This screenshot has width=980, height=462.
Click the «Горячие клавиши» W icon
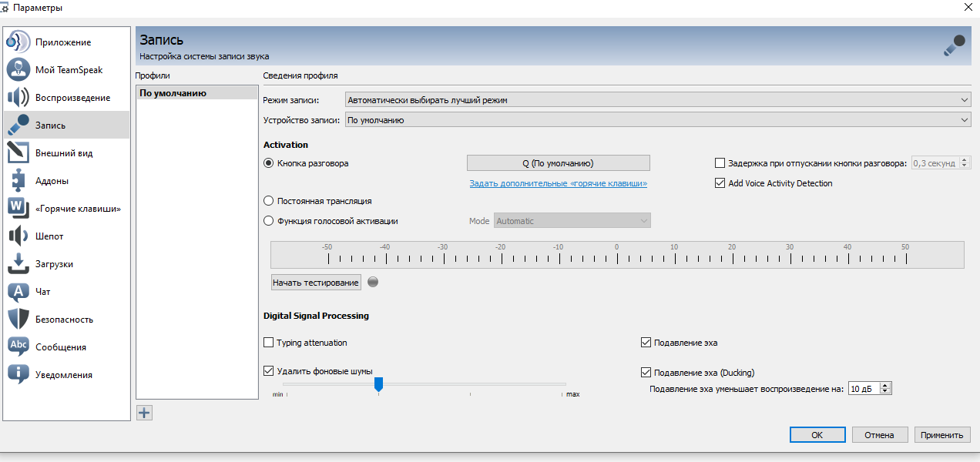pos(18,209)
